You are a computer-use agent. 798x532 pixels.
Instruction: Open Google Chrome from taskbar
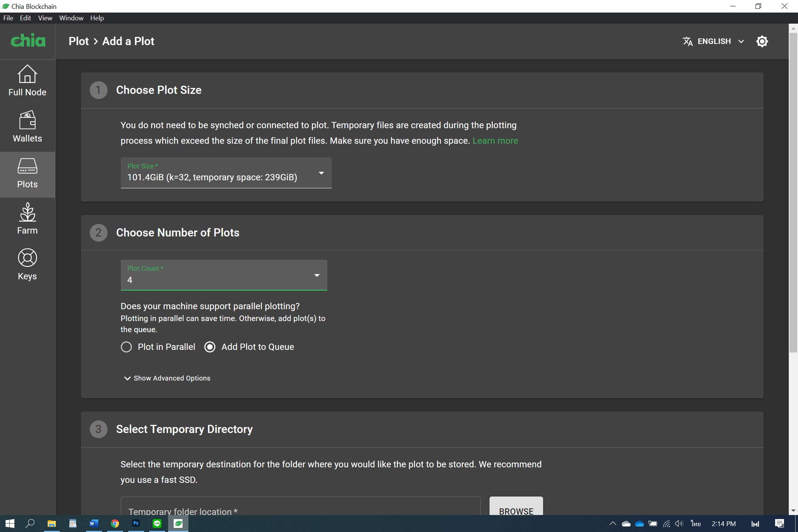[115, 524]
